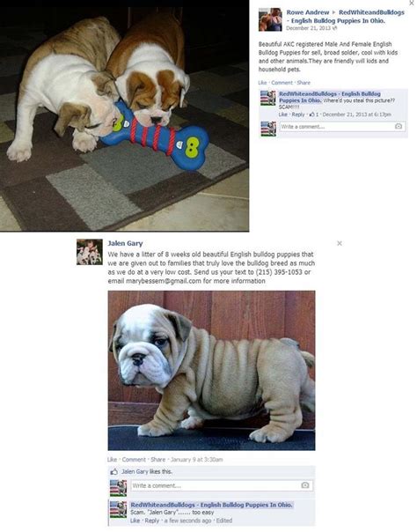Screen dimensions: 417x532
Task: Share Rowe Andrew's post
Action: [x=304, y=83]
